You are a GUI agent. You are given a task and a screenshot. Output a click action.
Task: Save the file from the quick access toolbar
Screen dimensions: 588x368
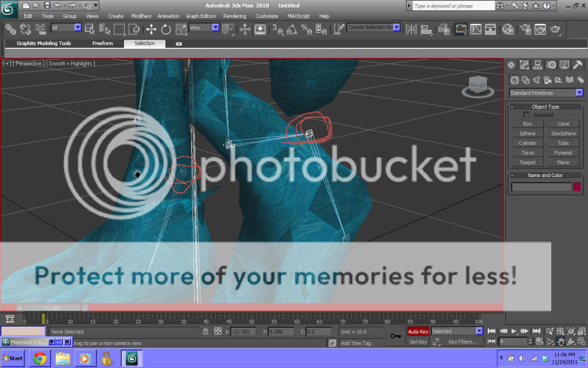tap(47, 5)
